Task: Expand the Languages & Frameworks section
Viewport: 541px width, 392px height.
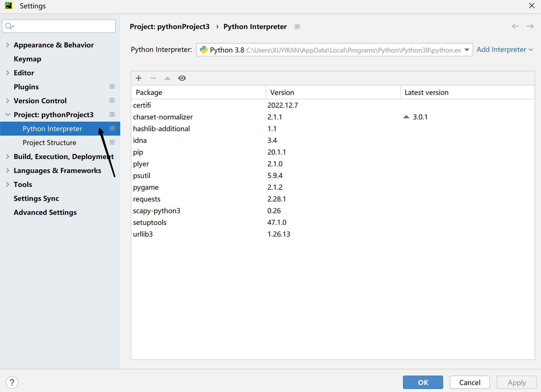Action: [8, 170]
